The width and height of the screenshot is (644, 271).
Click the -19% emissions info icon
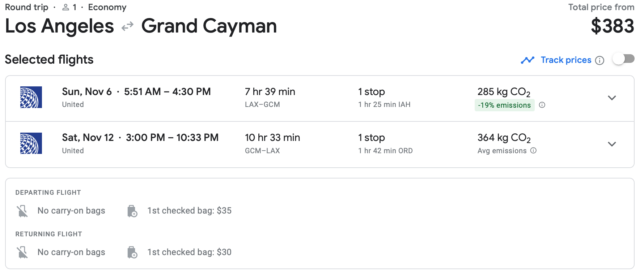[x=542, y=105]
